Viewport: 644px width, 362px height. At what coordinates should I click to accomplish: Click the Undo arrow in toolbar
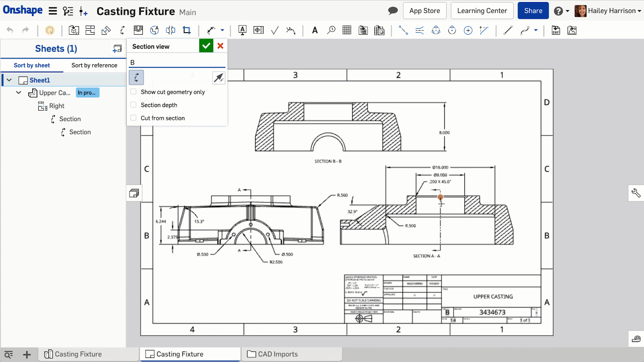tap(10, 30)
